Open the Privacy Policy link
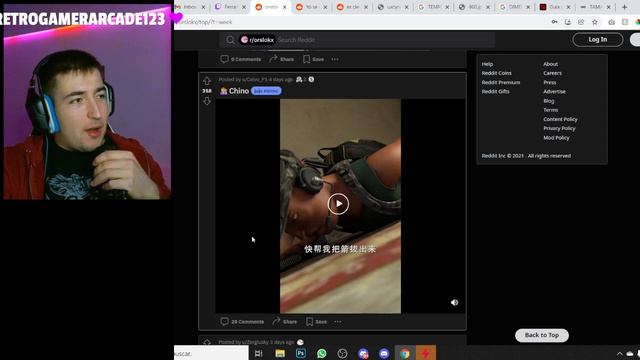640x360 pixels. pyautogui.click(x=559, y=128)
